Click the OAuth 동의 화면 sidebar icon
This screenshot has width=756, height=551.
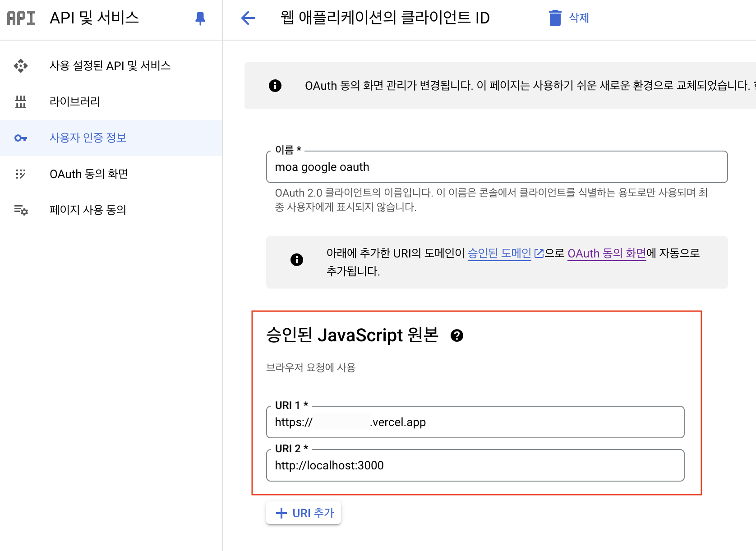click(21, 174)
